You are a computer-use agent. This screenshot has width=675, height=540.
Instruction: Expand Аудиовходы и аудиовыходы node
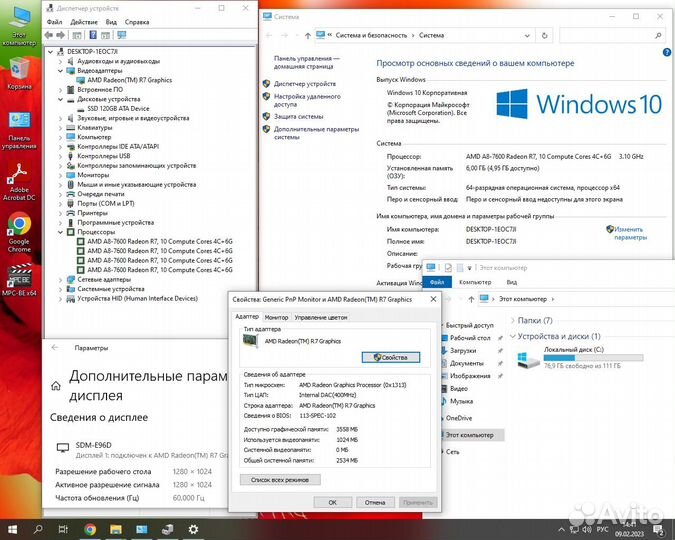point(61,61)
